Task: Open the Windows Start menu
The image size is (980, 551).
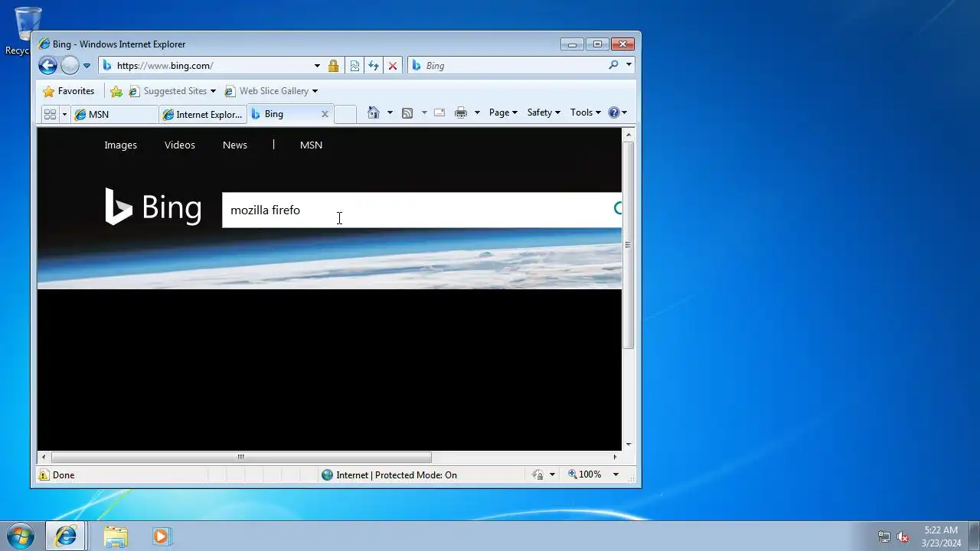Action: point(20,536)
